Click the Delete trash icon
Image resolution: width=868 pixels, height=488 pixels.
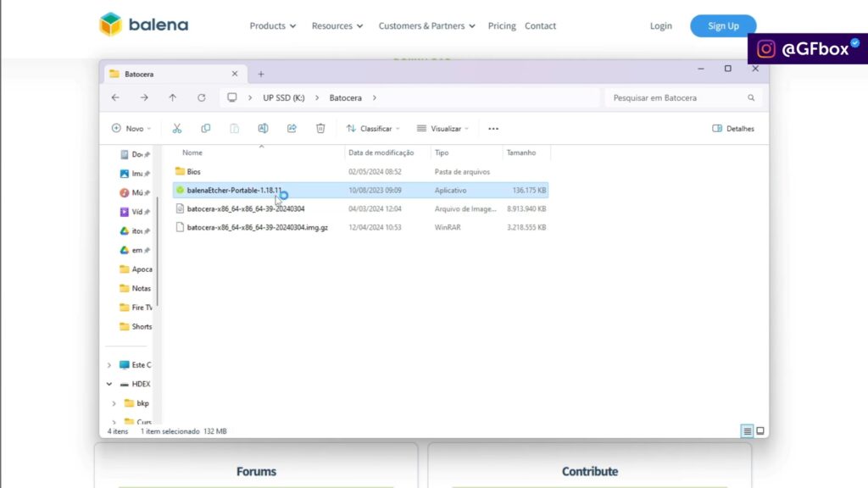320,129
